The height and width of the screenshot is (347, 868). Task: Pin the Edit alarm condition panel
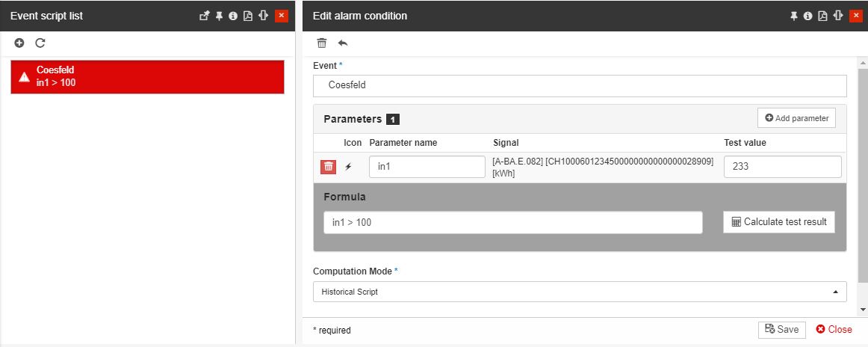pyautogui.click(x=794, y=16)
